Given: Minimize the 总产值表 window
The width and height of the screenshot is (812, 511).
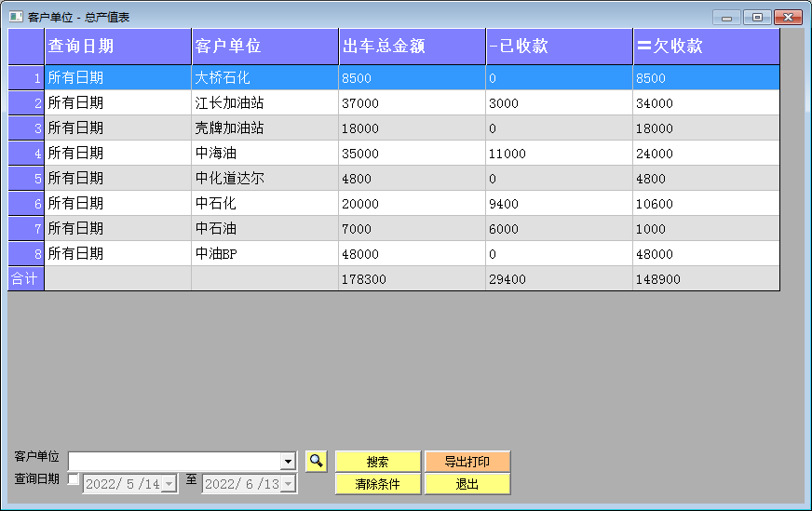Looking at the screenshot, I should point(726,18).
